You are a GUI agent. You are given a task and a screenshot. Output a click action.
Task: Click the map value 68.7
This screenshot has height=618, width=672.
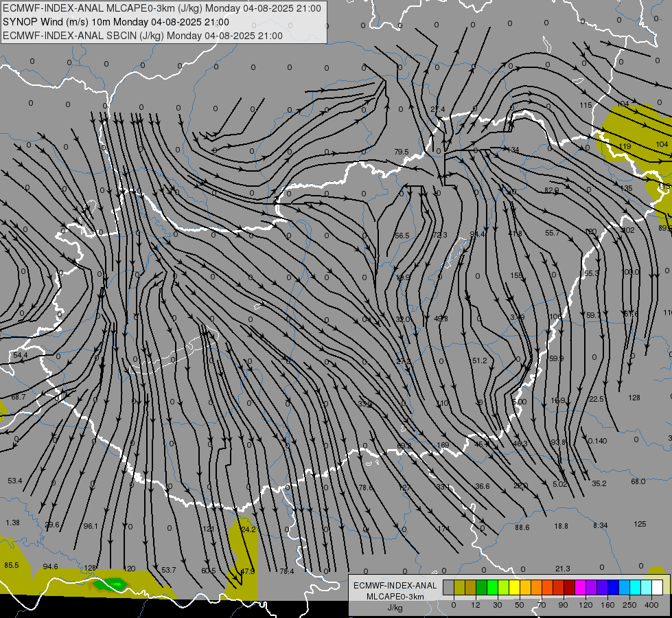(x=19, y=397)
